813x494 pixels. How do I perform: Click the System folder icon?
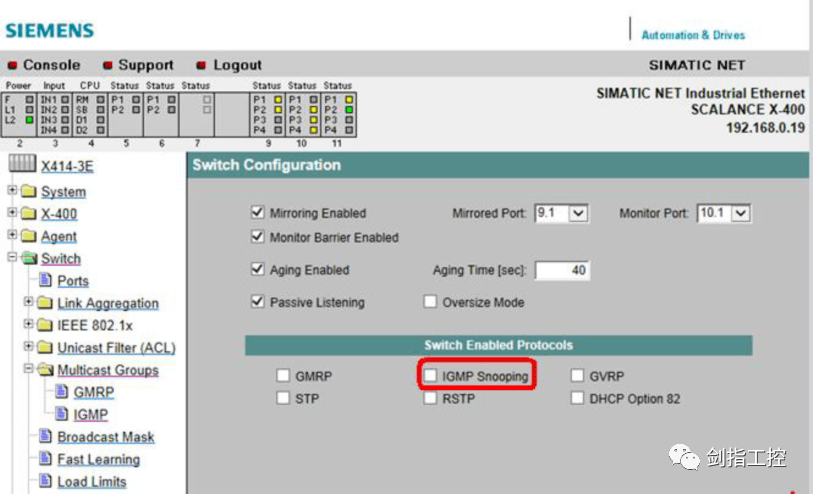click(x=29, y=191)
